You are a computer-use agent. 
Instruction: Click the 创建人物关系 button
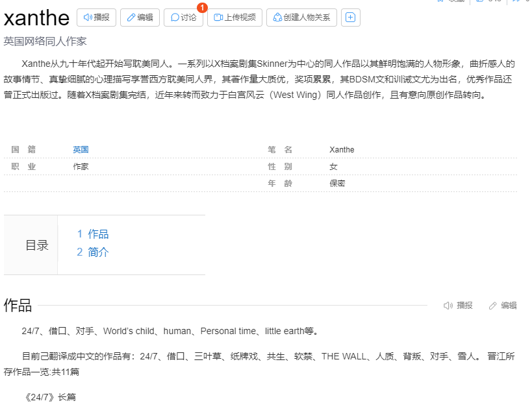pos(301,18)
